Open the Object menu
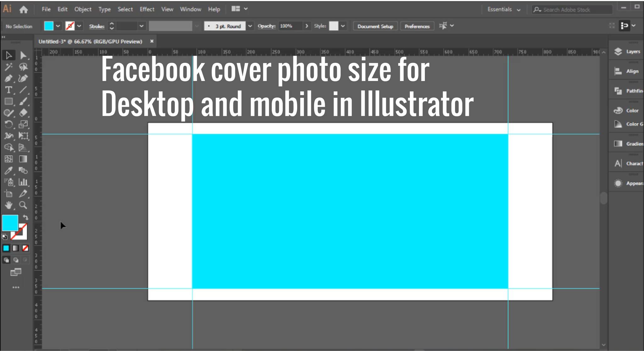Image resolution: width=644 pixels, height=351 pixels. tap(83, 9)
